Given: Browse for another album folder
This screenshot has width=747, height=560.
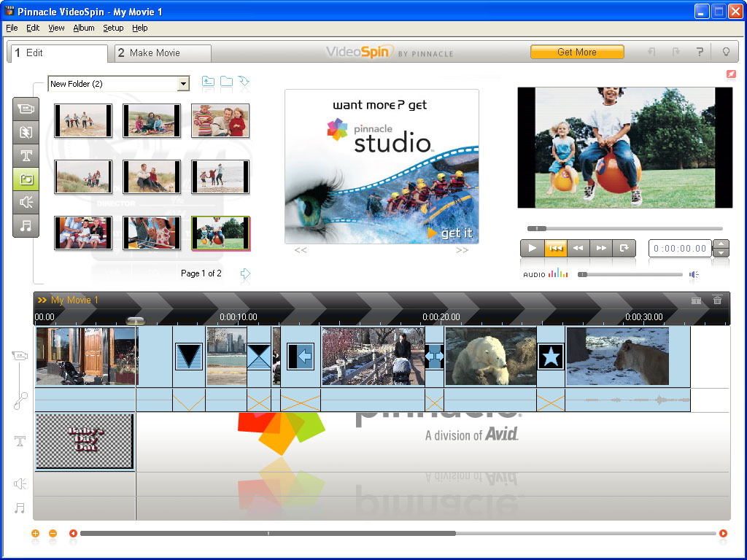Looking at the screenshot, I should pyautogui.click(x=226, y=82).
